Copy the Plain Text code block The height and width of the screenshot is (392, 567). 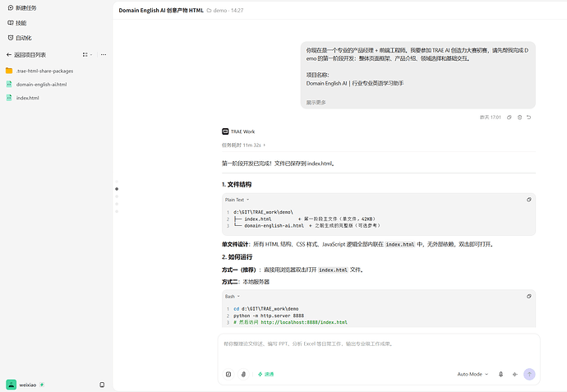point(528,200)
